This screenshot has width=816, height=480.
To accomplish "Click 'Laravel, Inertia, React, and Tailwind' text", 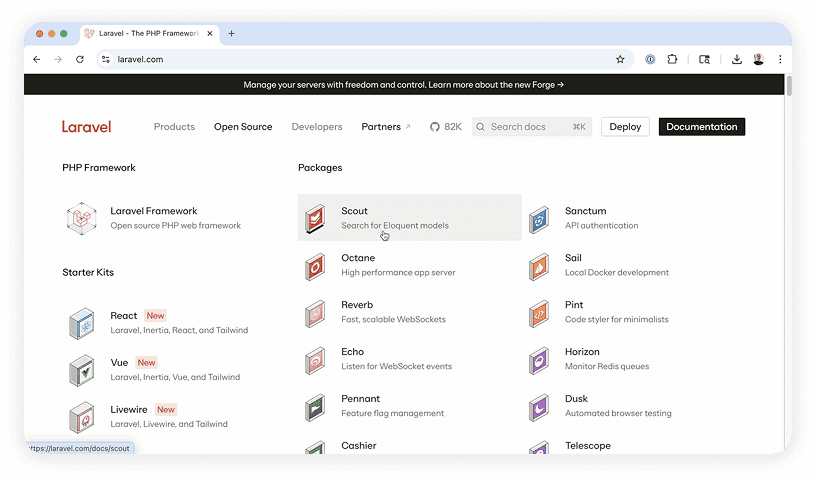I will [x=179, y=330].
